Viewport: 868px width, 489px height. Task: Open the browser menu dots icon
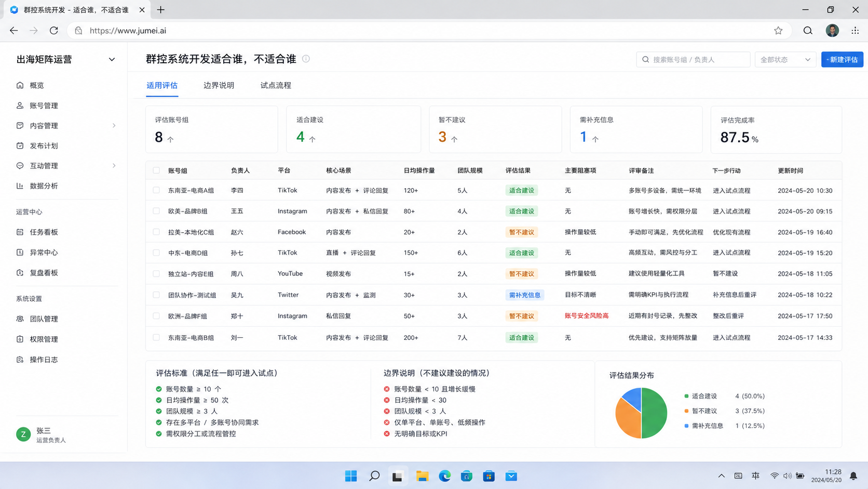point(855,31)
